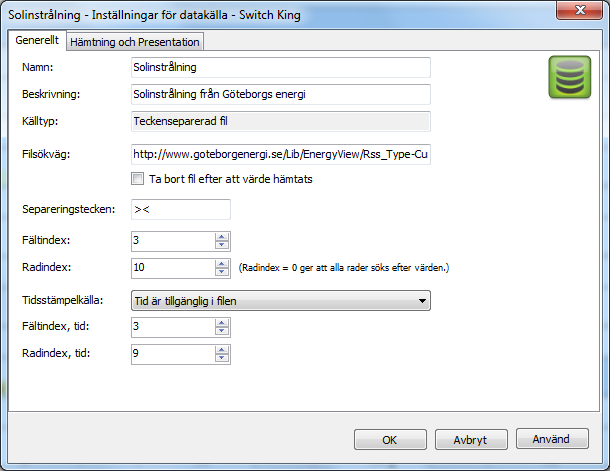This screenshot has height=471, width=610.
Task: Select the Generellt tab
Action: click(x=37, y=40)
